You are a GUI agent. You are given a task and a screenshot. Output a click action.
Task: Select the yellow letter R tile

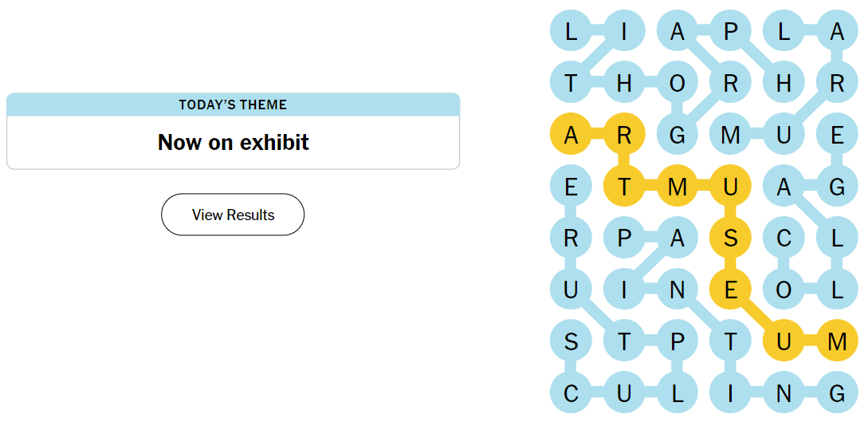pyautogui.click(x=624, y=136)
